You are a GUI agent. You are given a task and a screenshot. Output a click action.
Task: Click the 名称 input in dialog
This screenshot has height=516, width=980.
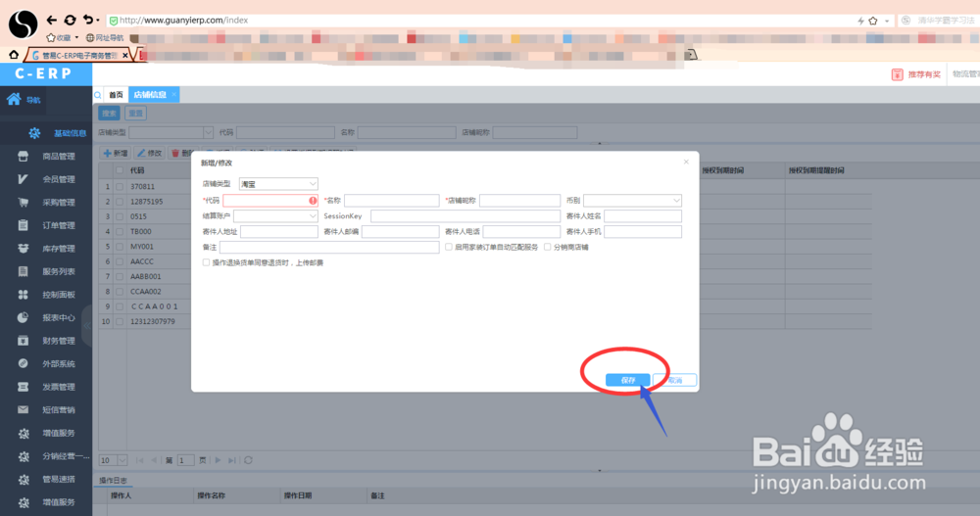pyautogui.click(x=392, y=201)
